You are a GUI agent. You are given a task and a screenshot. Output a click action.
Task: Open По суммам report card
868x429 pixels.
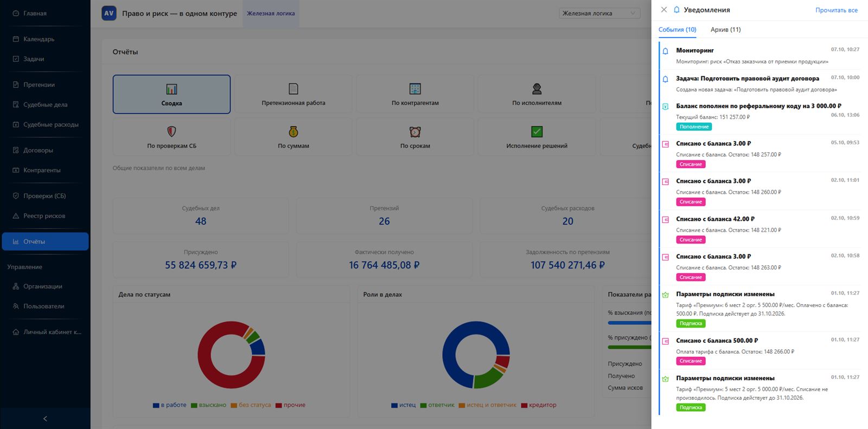click(x=293, y=137)
